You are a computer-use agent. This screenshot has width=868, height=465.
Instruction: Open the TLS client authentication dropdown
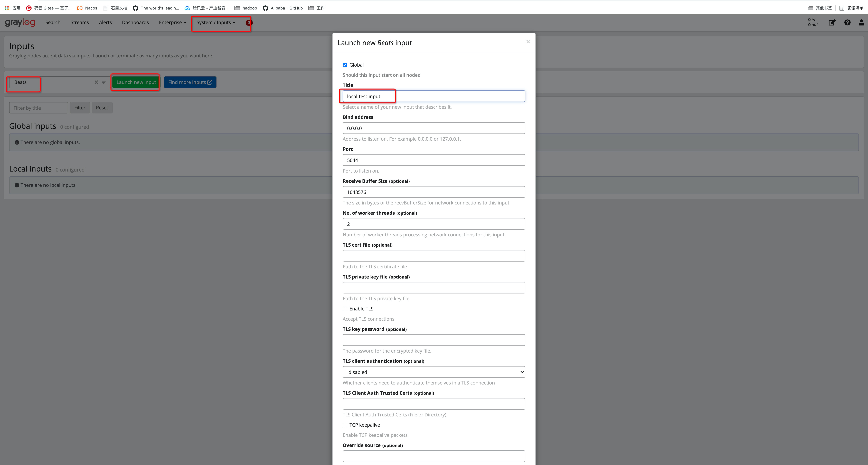433,372
